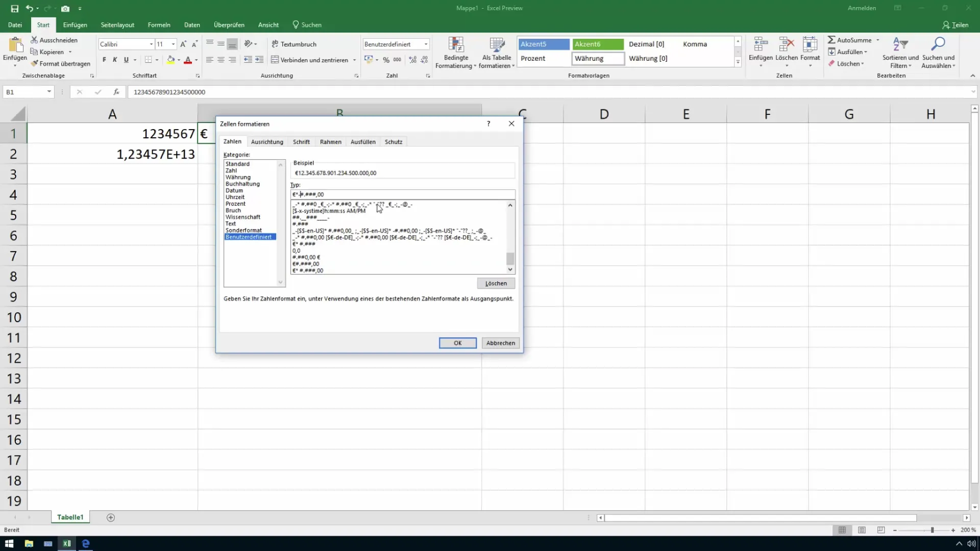This screenshot has height=551, width=980.
Task: Click the borders icon in Schriftart group
Action: click(148, 60)
